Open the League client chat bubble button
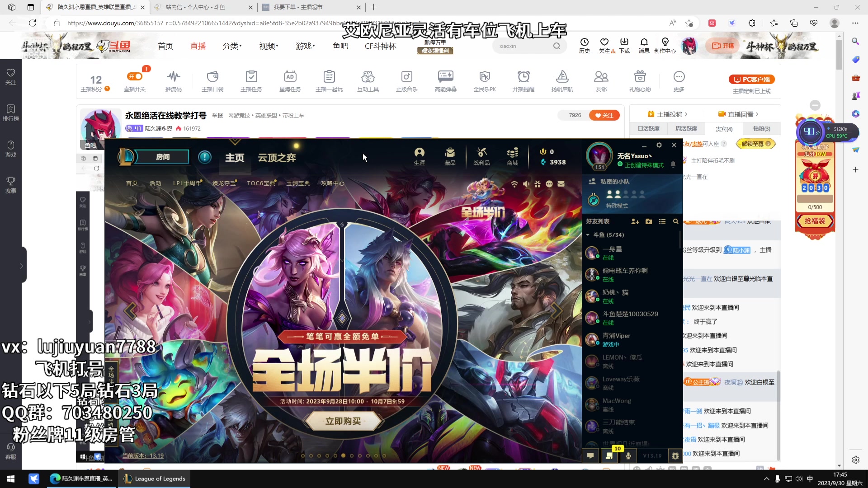Screen dimensions: 868x488 pyautogui.click(x=590, y=455)
